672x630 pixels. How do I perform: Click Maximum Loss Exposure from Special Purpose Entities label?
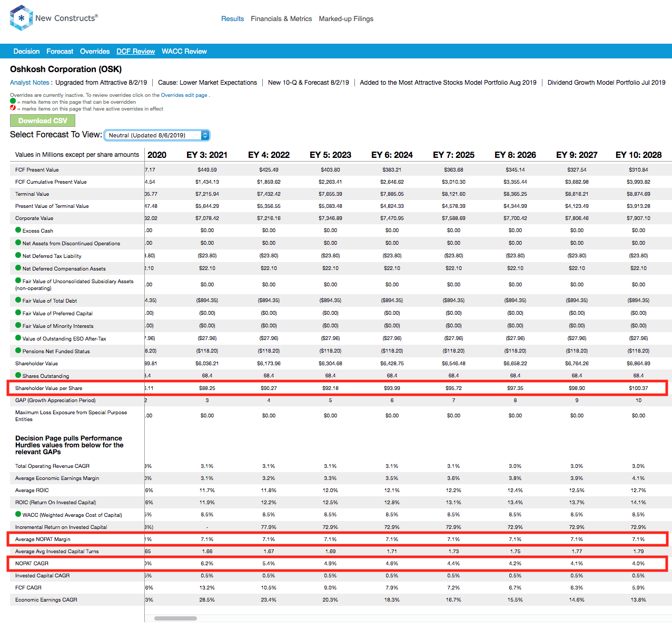coord(71,416)
